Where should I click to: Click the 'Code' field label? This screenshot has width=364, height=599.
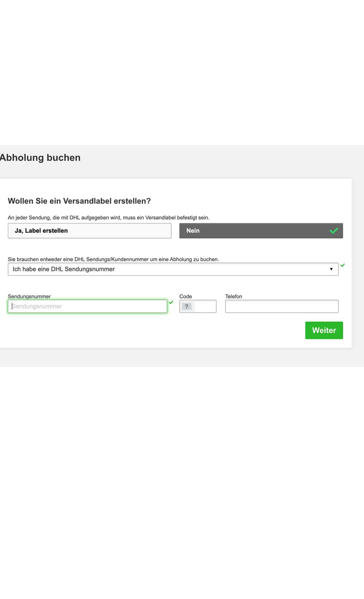(x=186, y=296)
